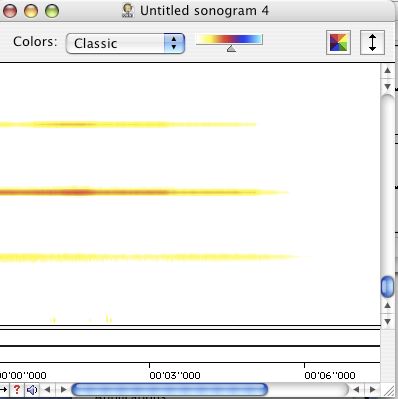Adjust the gray triangle under color gradient
This screenshot has height=399, width=398.
[231, 49]
